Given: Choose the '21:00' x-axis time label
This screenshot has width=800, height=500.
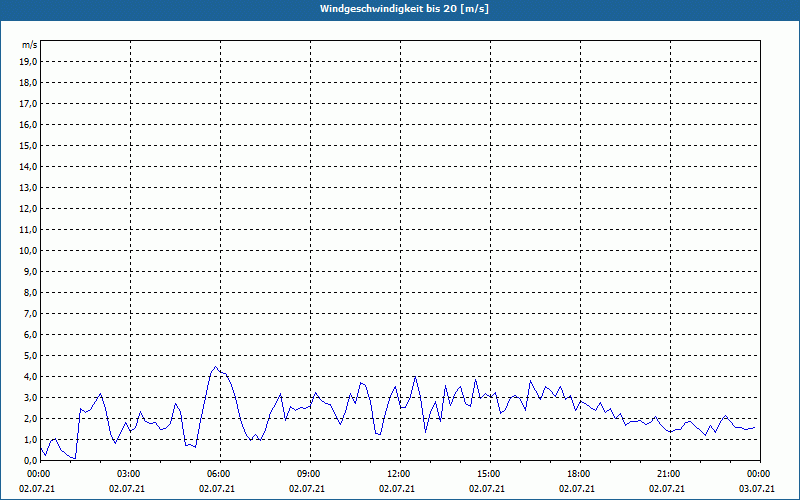Looking at the screenshot, I should (668, 474).
